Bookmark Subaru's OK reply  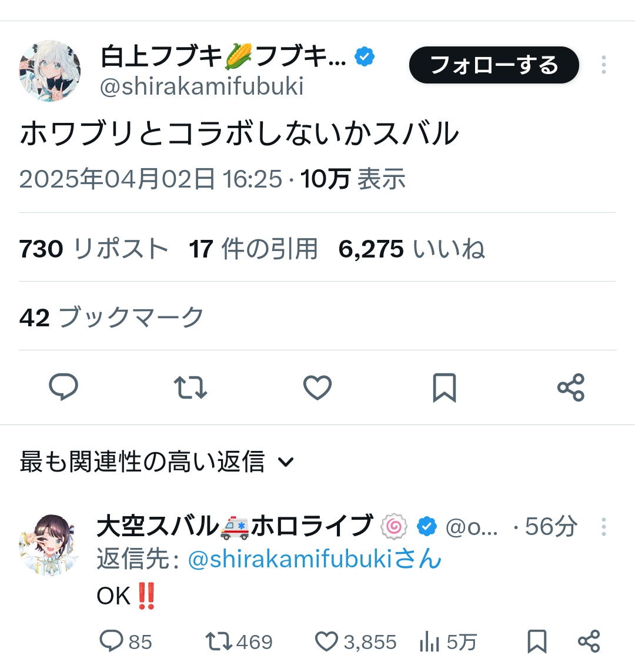536,641
